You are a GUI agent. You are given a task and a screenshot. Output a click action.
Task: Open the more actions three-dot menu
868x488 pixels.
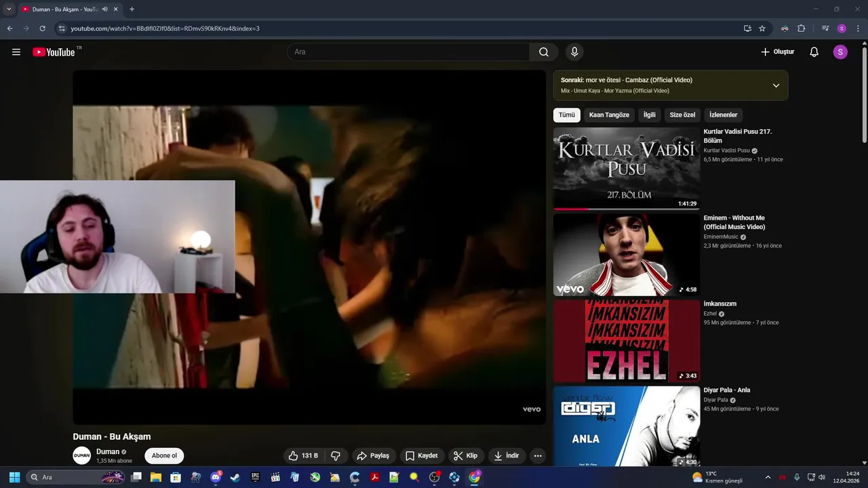(x=538, y=455)
